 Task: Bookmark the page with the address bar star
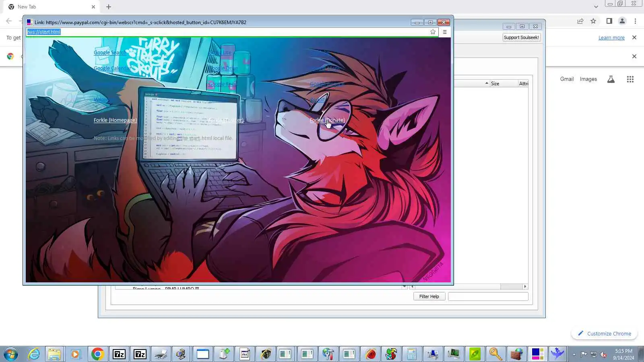tap(433, 32)
